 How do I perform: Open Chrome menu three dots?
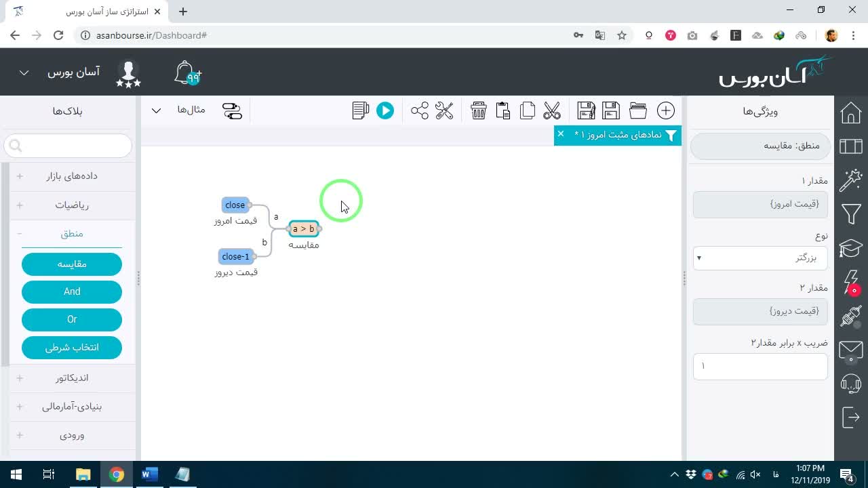click(x=854, y=35)
